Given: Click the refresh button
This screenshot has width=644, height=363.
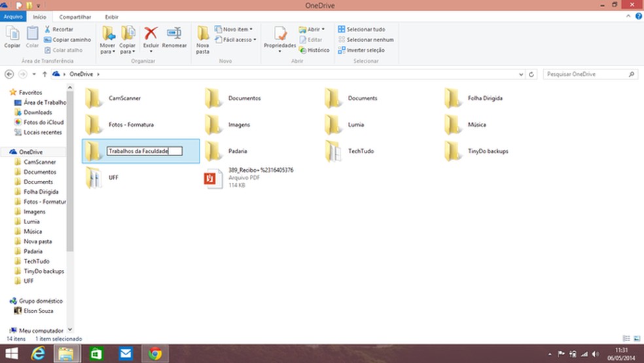Looking at the screenshot, I should pos(531,75).
